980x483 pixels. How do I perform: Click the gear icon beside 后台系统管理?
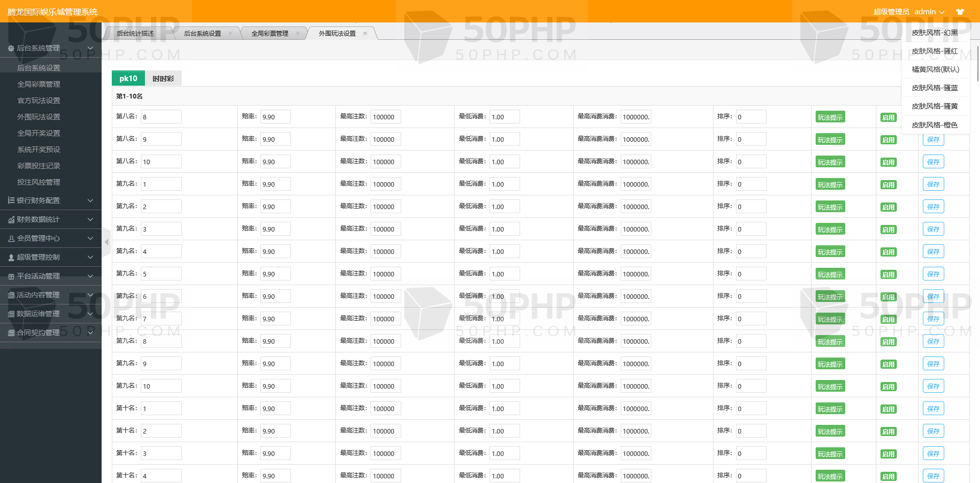(11, 48)
